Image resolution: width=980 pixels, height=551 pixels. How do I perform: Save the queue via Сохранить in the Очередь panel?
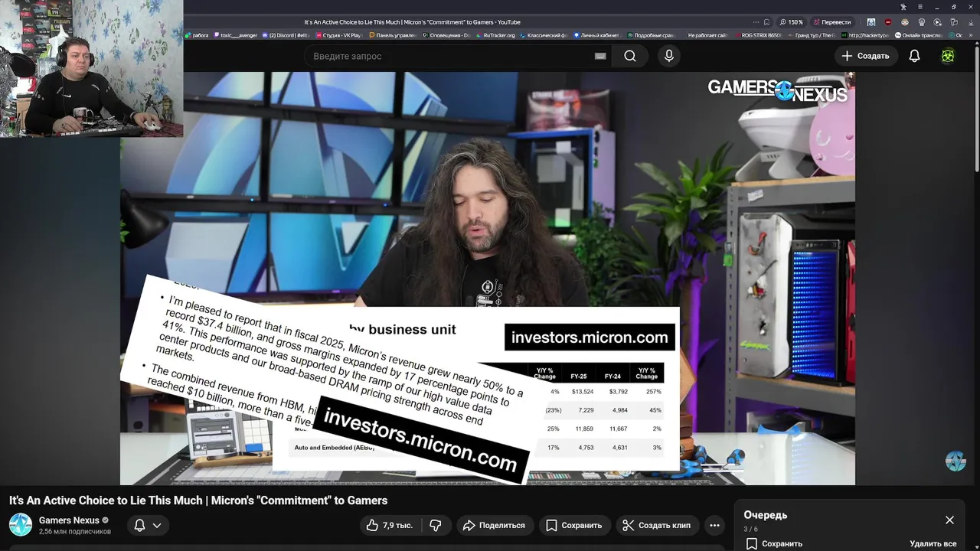tap(774, 543)
